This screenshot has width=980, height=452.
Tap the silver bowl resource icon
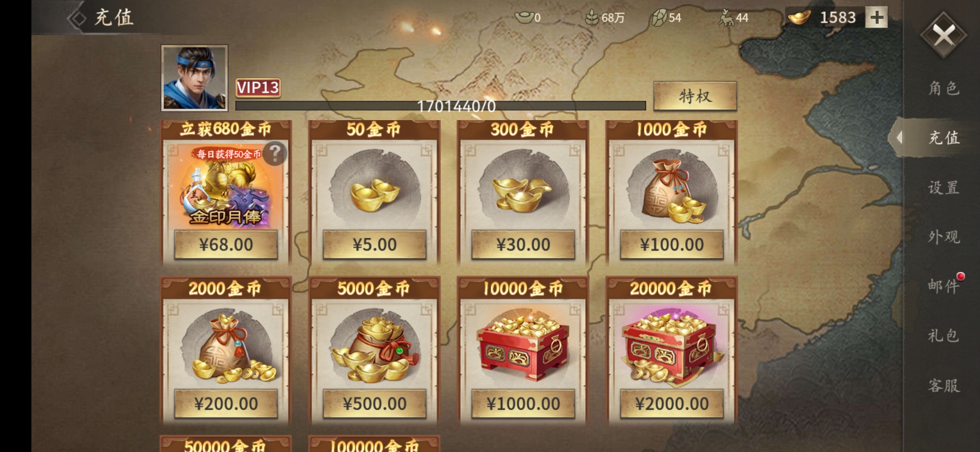(524, 18)
